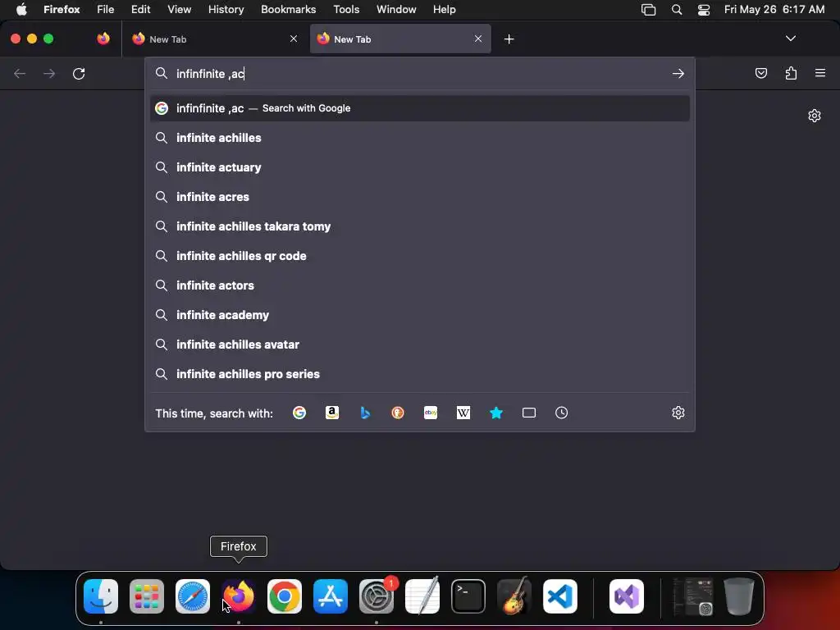Personalize New Tab using the page gear icon
840x630 pixels.
(815, 116)
